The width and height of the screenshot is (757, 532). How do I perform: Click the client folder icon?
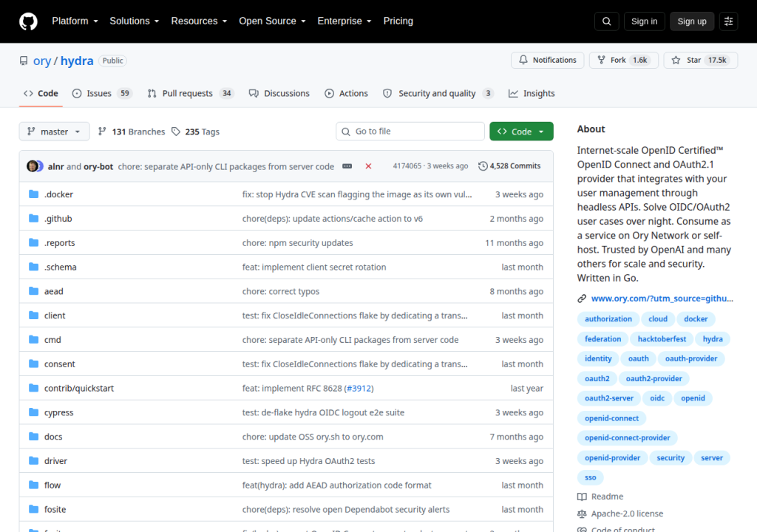pos(33,316)
